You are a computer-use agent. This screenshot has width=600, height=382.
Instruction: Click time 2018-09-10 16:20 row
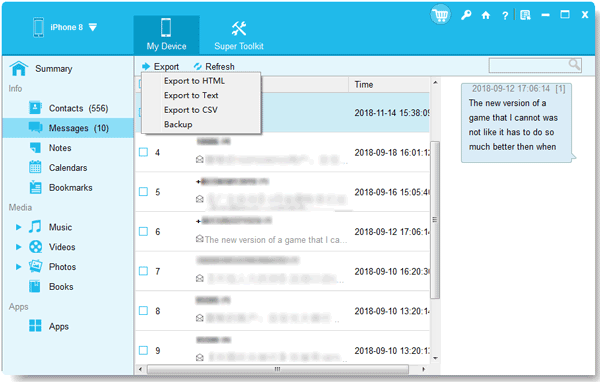click(392, 271)
